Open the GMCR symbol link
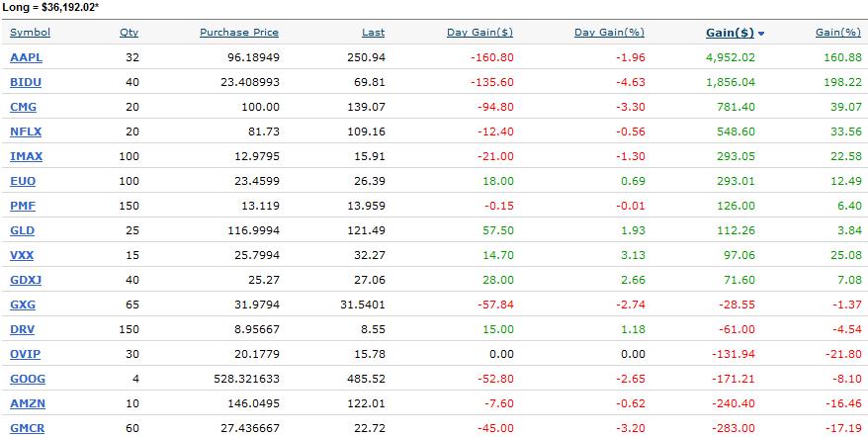The height and width of the screenshot is (437, 868). (27, 428)
